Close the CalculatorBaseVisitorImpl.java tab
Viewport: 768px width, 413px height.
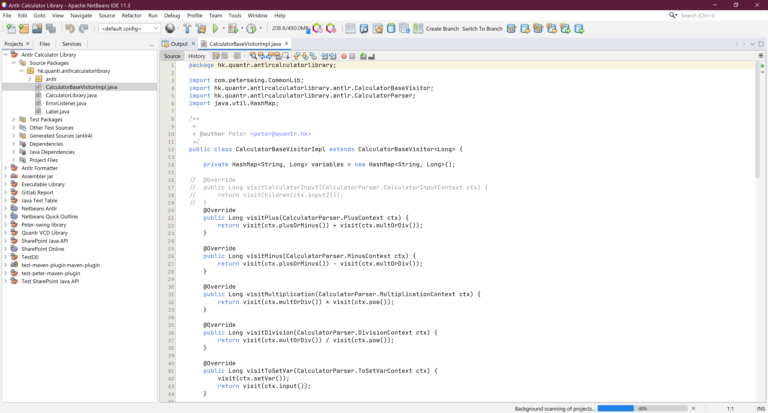[287, 44]
